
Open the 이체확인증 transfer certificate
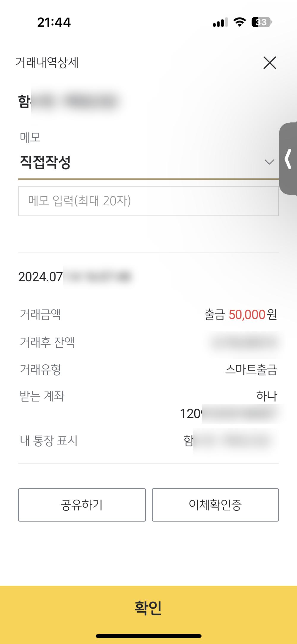pos(215,505)
